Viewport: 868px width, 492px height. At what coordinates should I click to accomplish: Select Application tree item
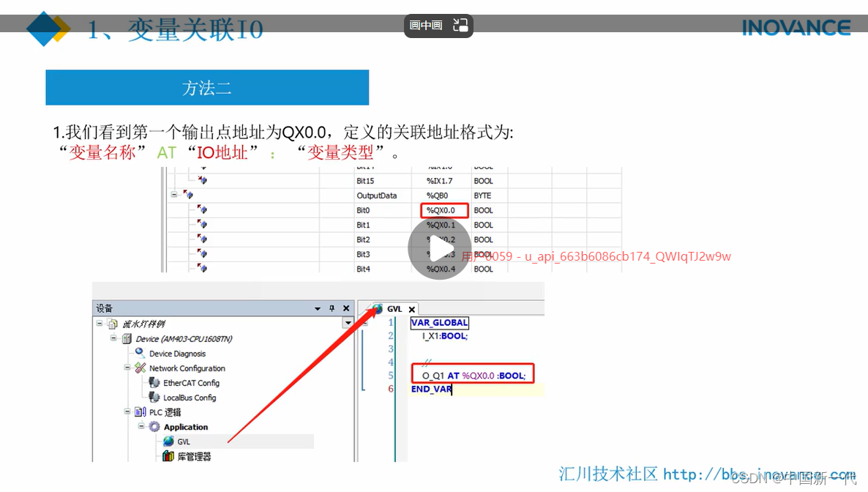point(185,427)
